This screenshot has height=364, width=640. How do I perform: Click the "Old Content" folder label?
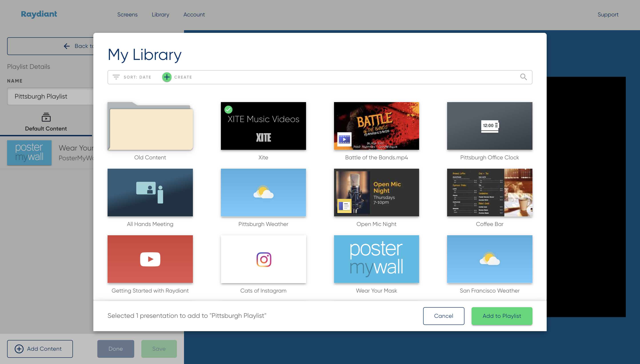pos(150,157)
